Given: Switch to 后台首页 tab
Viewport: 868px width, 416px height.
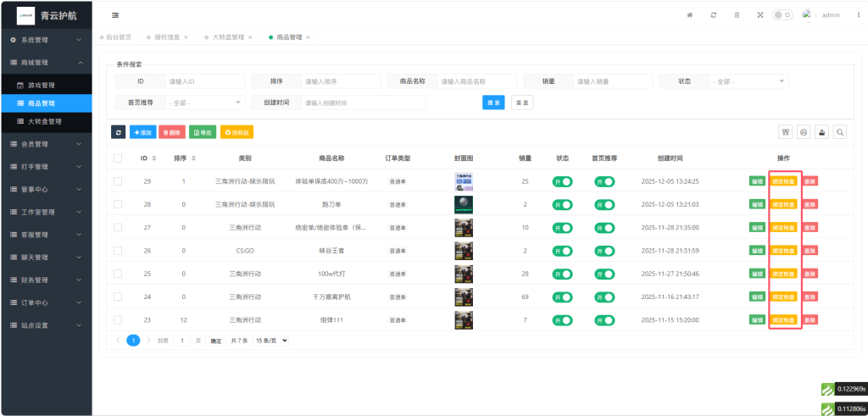Looking at the screenshot, I should tap(115, 37).
